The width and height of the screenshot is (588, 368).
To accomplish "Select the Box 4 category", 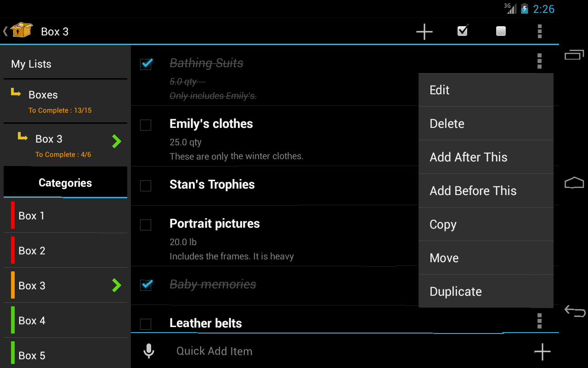I will pos(32,321).
